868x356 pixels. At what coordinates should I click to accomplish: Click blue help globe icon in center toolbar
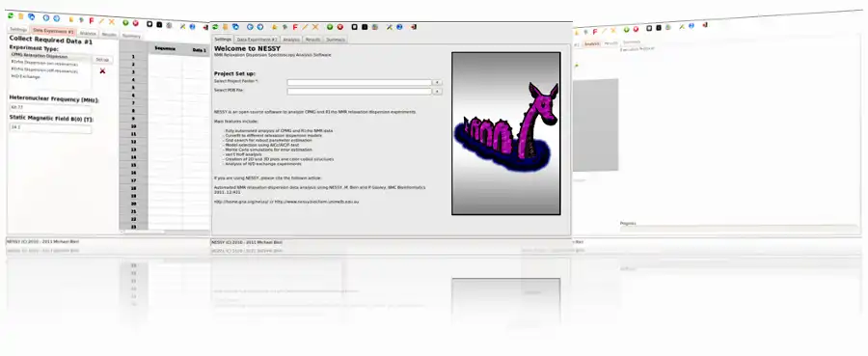point(399,27)
